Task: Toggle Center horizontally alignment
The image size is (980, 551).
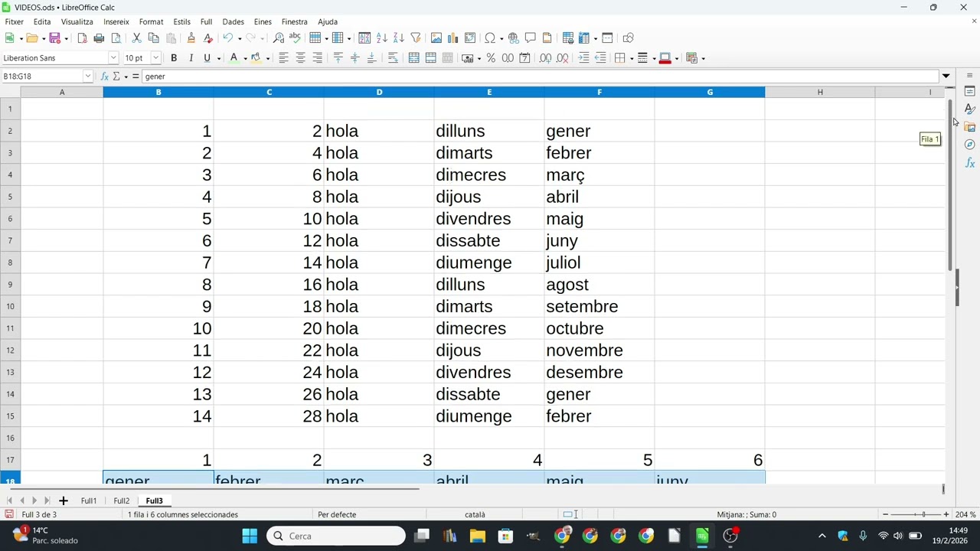Action: pyautogui.click(x=300, y=58)
